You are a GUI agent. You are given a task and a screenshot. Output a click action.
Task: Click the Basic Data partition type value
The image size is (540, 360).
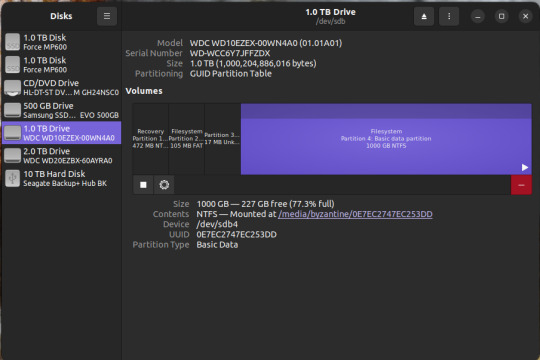217,245
